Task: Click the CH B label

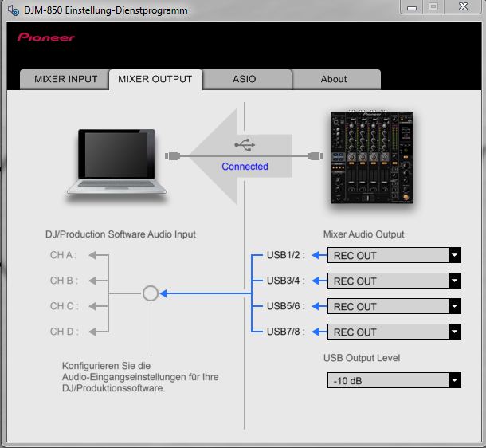Action: pos(64,281)
